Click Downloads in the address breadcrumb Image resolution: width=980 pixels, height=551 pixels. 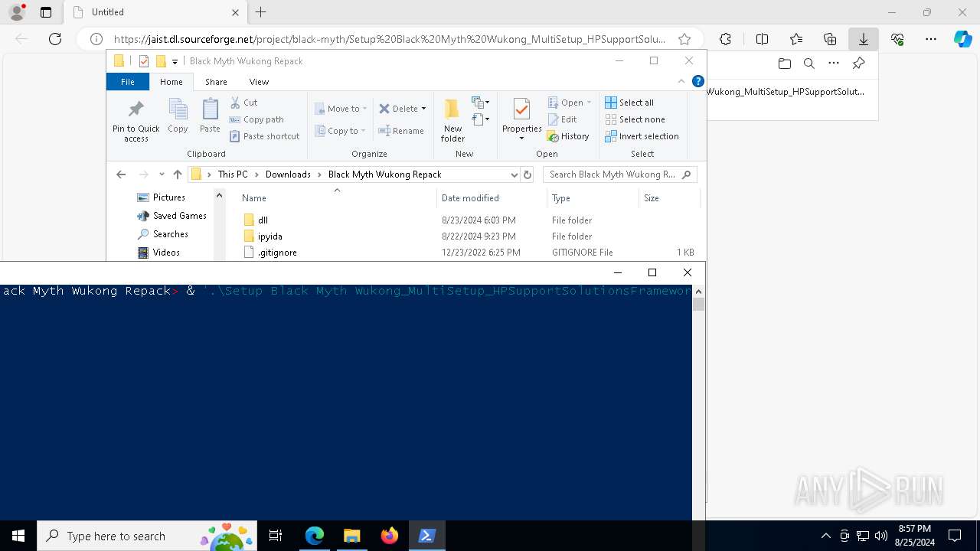tap(288, 174)
